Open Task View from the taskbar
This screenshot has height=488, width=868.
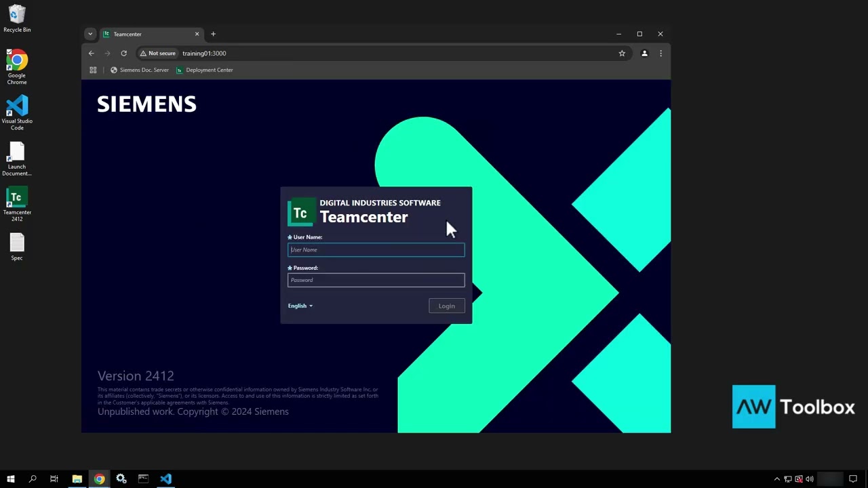pos(54,479)
